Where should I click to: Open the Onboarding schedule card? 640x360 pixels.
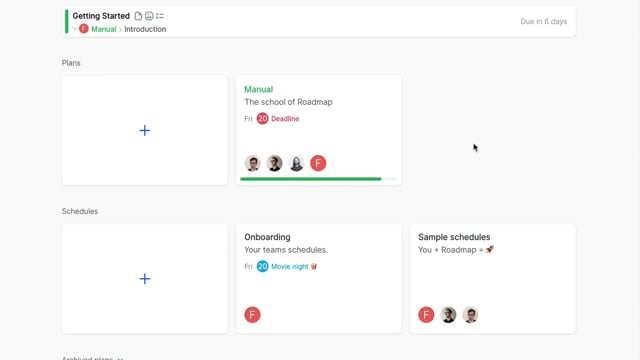[319, 279]
